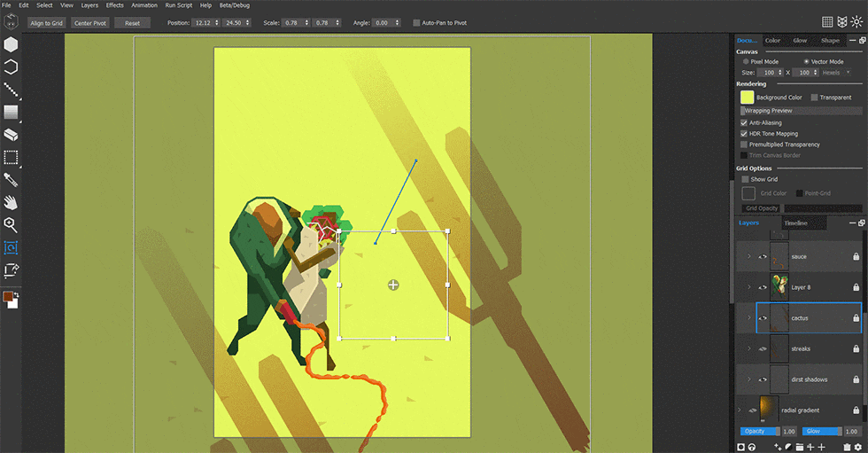
Task: Select the Zoom magnifier tool
Action: [x=11, y=225]
